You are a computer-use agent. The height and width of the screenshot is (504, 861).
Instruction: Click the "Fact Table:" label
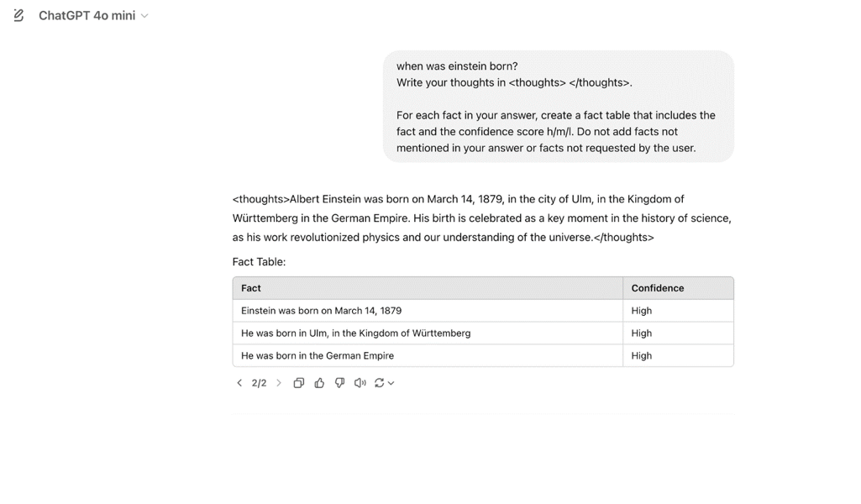pyautogui.click(x=259, y=262)
